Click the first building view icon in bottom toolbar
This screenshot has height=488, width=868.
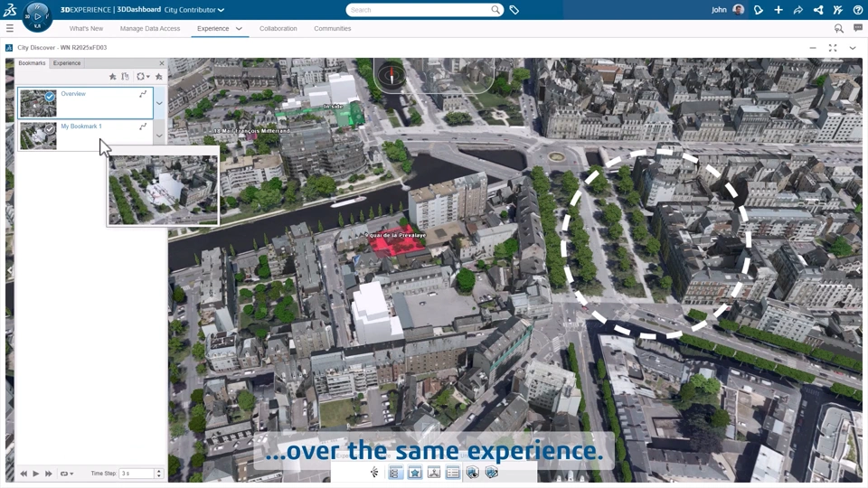pyautogui.click(x=472, y=473)
